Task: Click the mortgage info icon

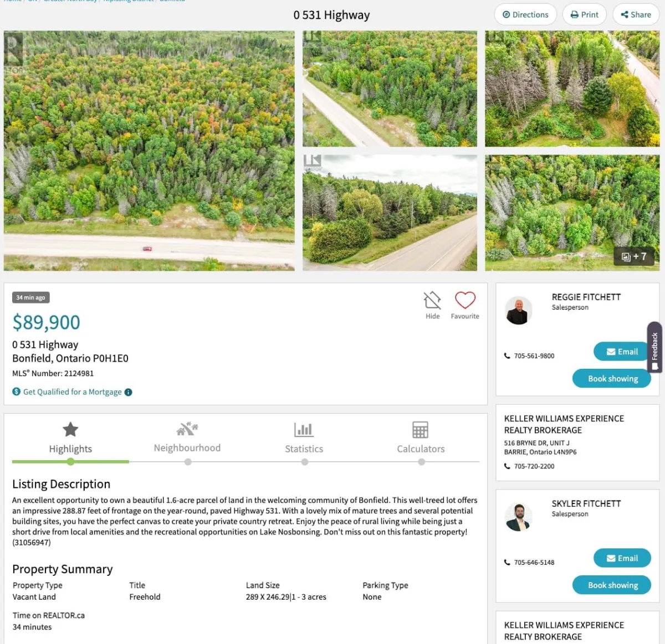Action: click(x=128, y=392)
